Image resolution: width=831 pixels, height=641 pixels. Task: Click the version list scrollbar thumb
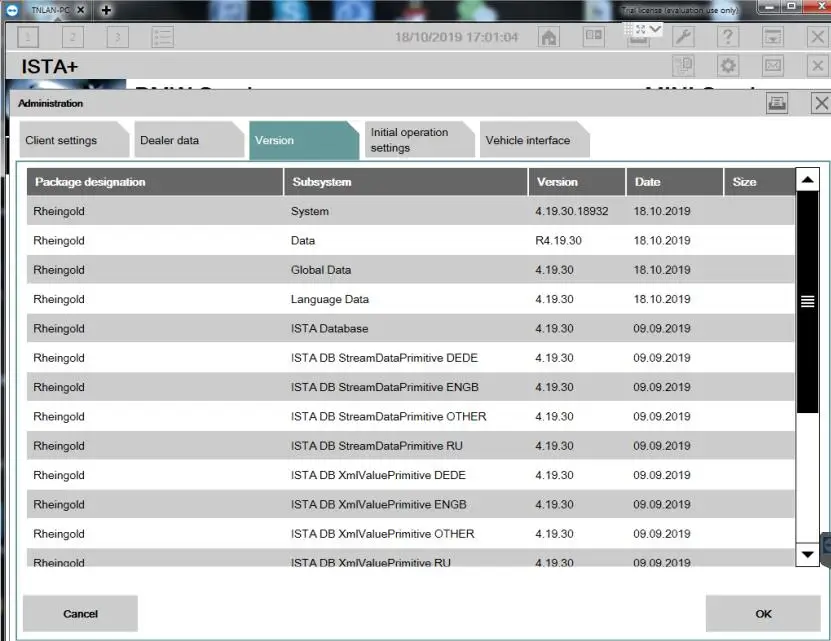point(808,301)
